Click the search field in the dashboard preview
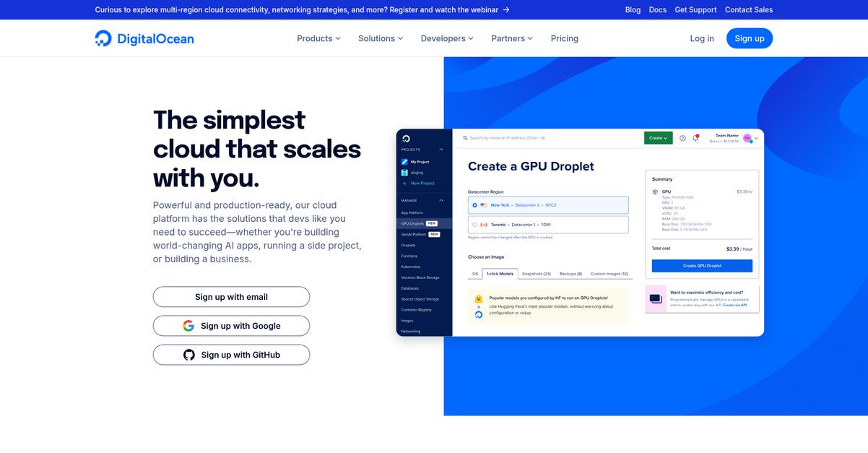868x453 pixels. pyautogui.click(x=507, y=137)
